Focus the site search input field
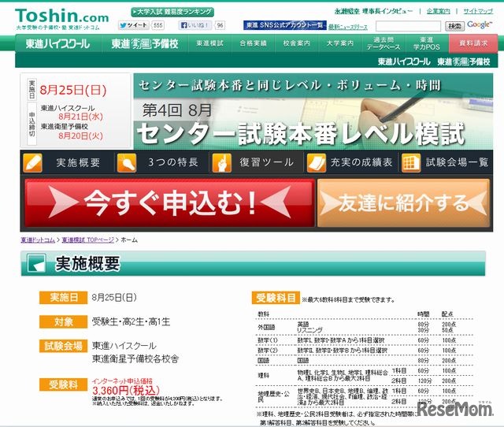This screenshot has width=504, height=427. tap(408, 26)
